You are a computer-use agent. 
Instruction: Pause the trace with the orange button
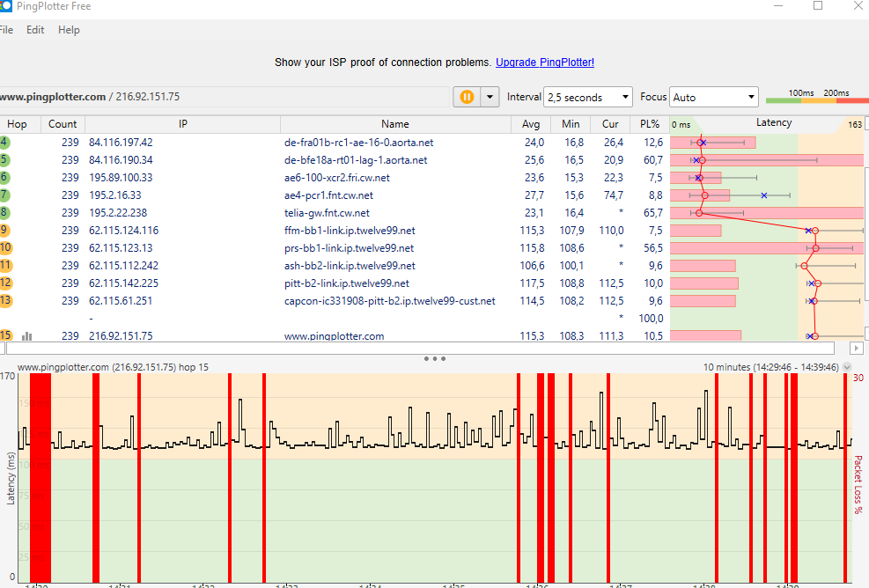tap(467, 97)
